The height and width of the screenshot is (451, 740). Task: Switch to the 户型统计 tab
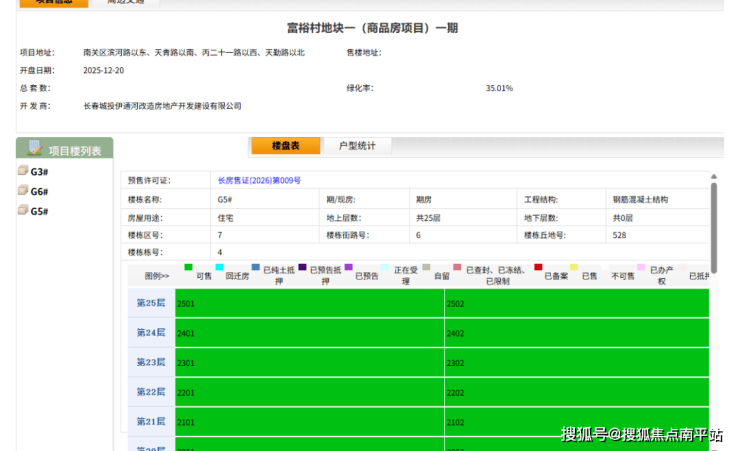point(357,146)
